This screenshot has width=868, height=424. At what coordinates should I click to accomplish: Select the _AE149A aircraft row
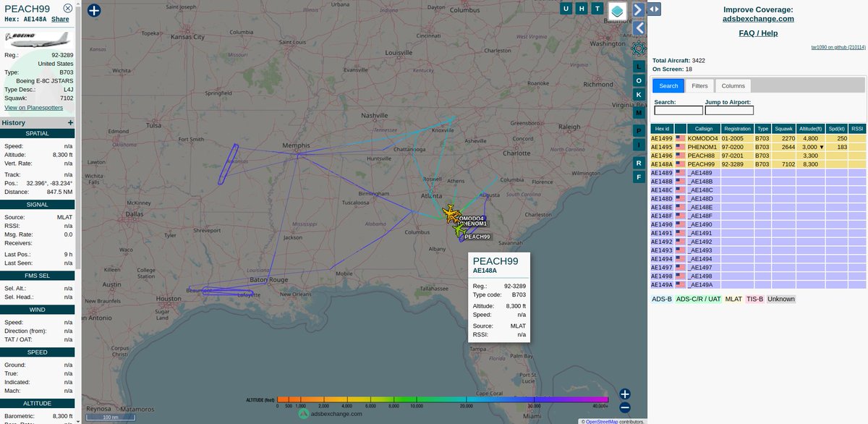point(758,285)
